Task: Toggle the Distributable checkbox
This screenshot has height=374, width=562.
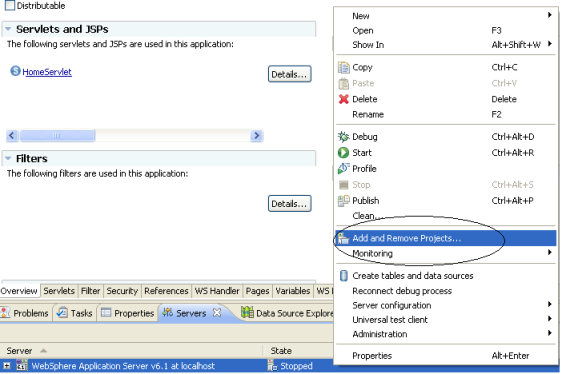Action: (10, 5)
